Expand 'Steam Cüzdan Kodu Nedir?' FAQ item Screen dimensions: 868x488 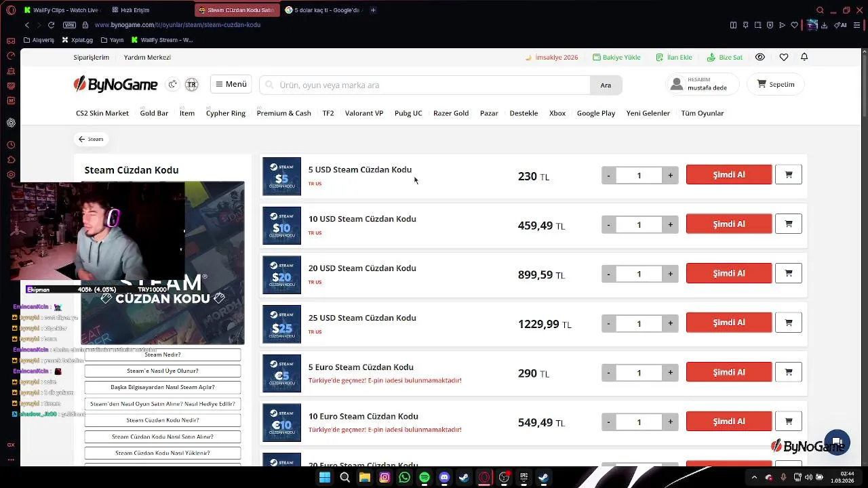[x=163, y=420]
